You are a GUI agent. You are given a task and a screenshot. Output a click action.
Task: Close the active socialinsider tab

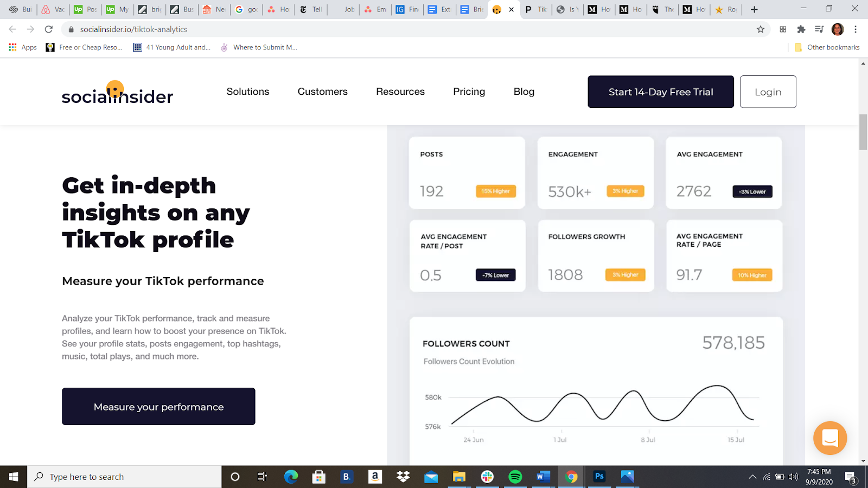click(511, 9)
